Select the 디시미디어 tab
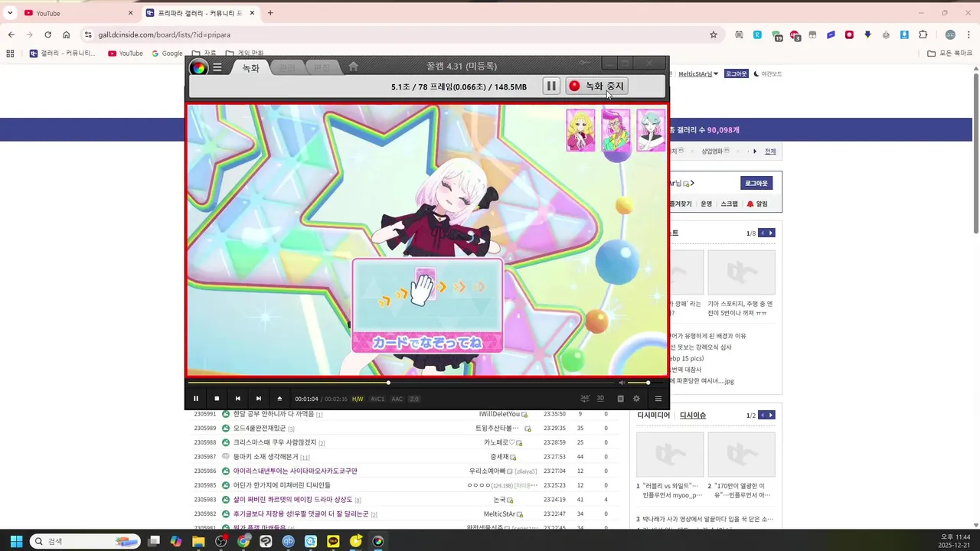Viewport: 980px width, 551px height. pos(653,416)
